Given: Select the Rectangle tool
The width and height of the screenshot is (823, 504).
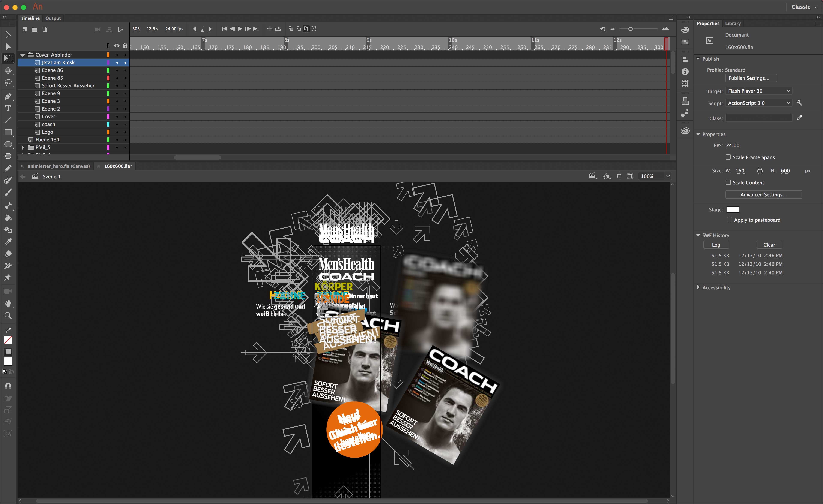Looking at the screenshot, I should point(8,132).
